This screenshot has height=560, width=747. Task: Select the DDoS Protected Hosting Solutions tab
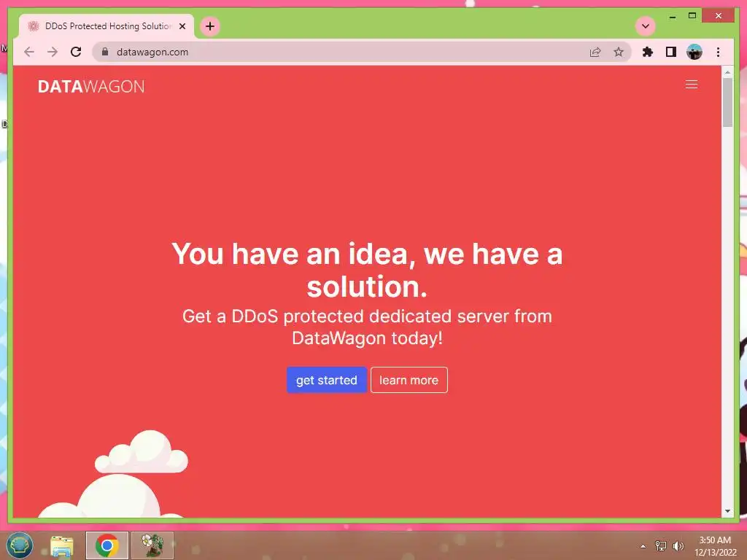107,26
